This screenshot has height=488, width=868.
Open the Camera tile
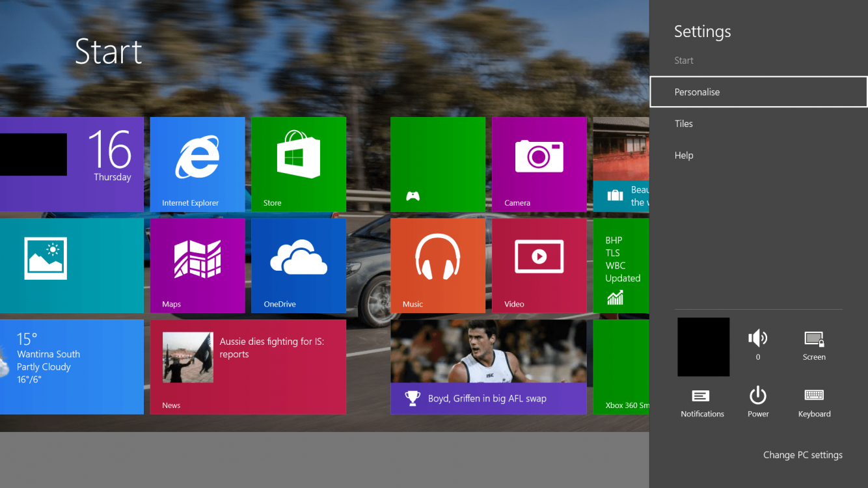[x=539, y=165]
